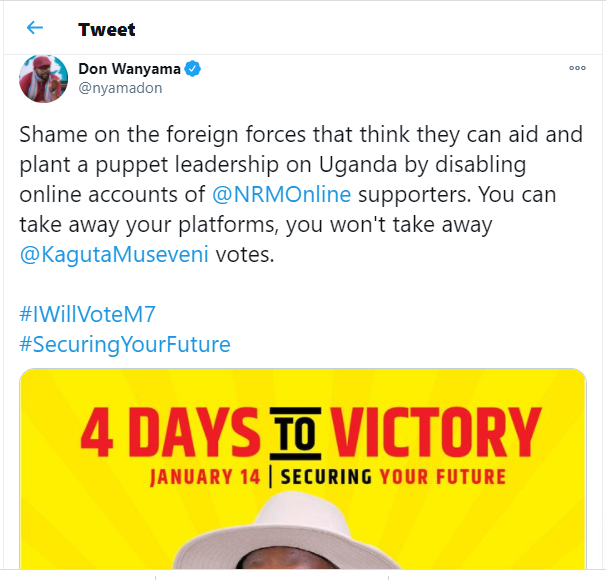Image resolution: width=606 pixels, height=580 pixels.
Task: Click the JANUARY 14 poster text
Action: [x=204, y=476]
